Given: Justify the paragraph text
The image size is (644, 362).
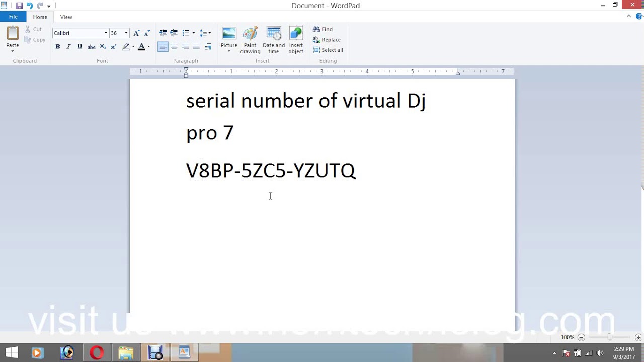Looking at the screenshot, I should pyautogui.click(x=196, y=47).
